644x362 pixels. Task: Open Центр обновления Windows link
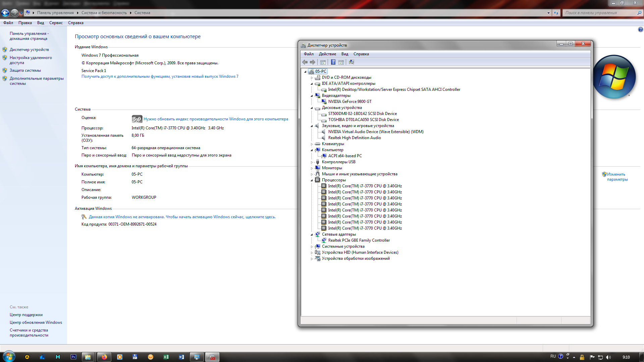coord(36,322)
